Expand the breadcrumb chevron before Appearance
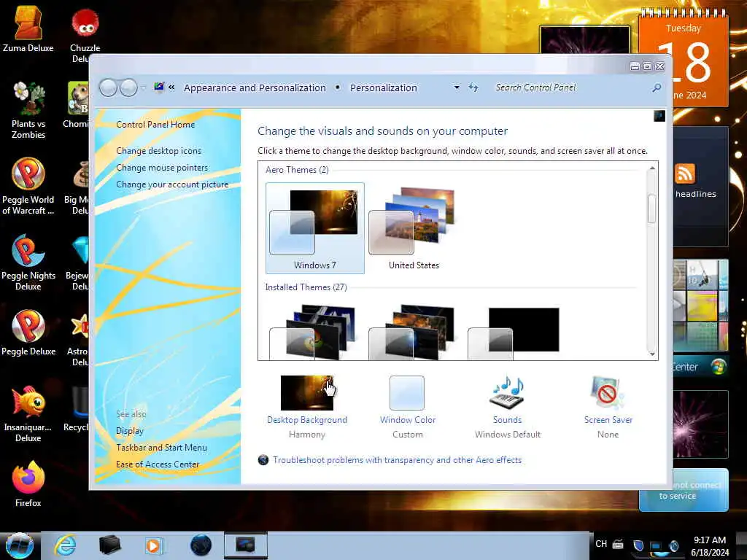 click(x=171, y=87)
